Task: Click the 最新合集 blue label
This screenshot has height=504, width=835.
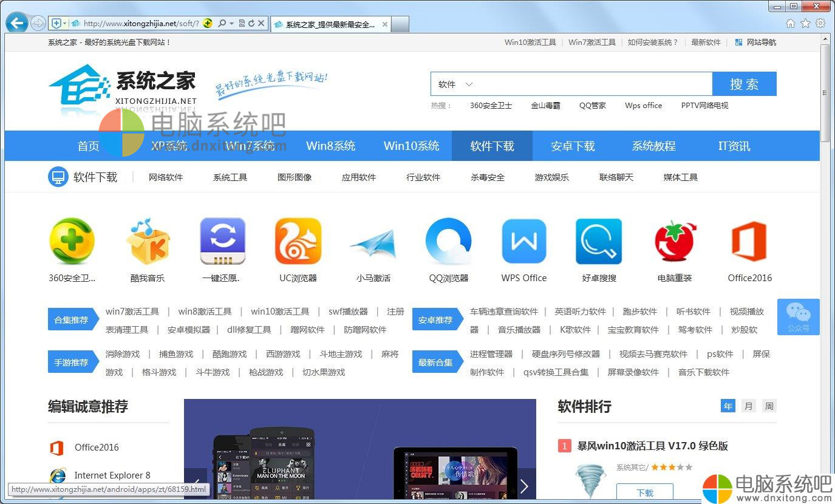Action: [x=437, y=363]
